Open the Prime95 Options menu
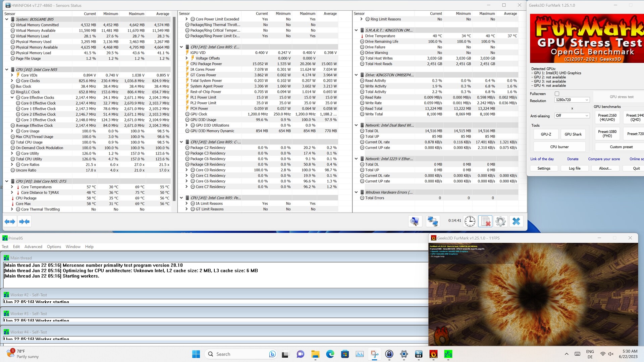This screenshot has width=644, height=362. (x=54, y=247)
